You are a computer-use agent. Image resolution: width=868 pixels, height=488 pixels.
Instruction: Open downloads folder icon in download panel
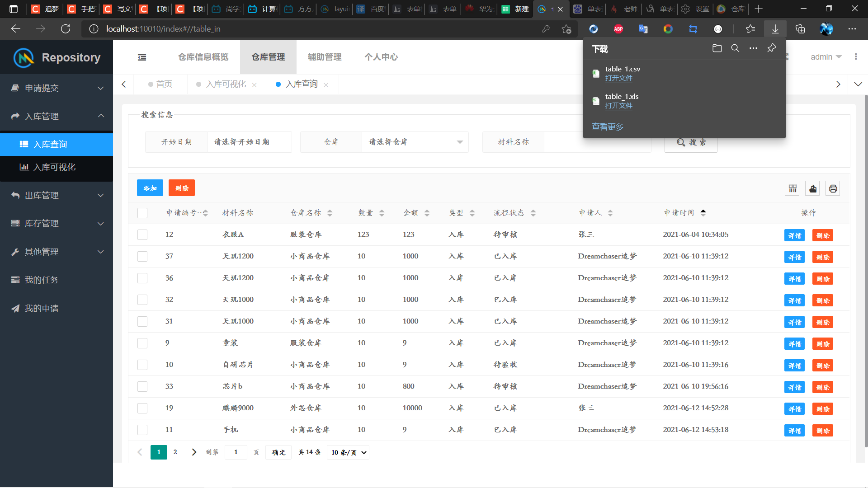click(x=717, y=48)
